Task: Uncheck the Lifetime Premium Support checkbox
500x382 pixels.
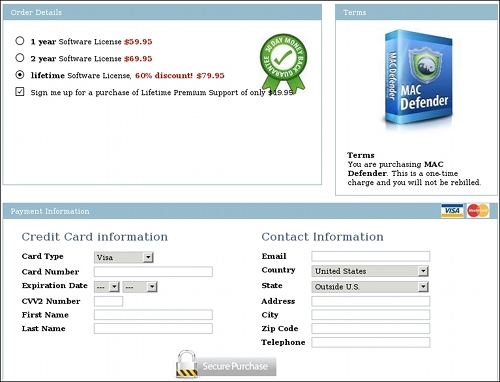Action: pyautogui.click(x=20, y=91)
